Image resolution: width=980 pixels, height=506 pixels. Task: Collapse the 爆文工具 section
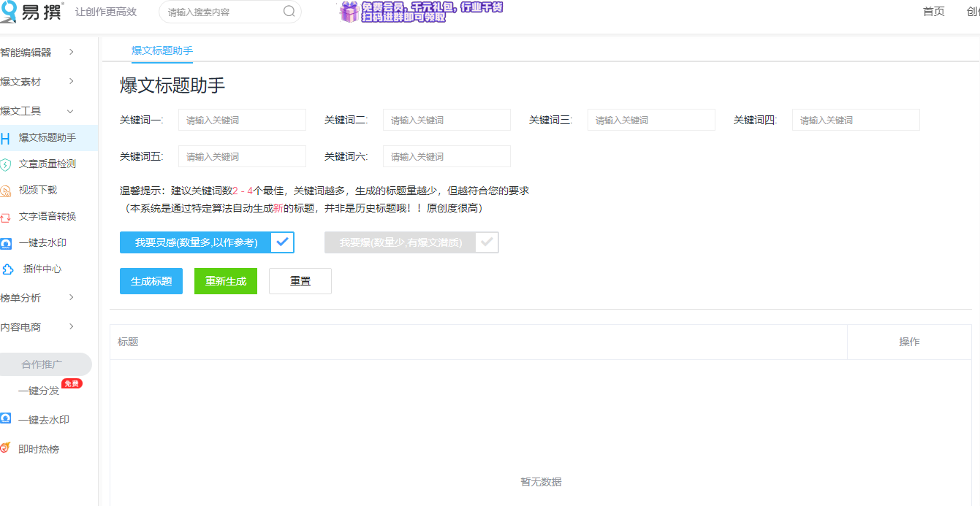tap(71, 110)
